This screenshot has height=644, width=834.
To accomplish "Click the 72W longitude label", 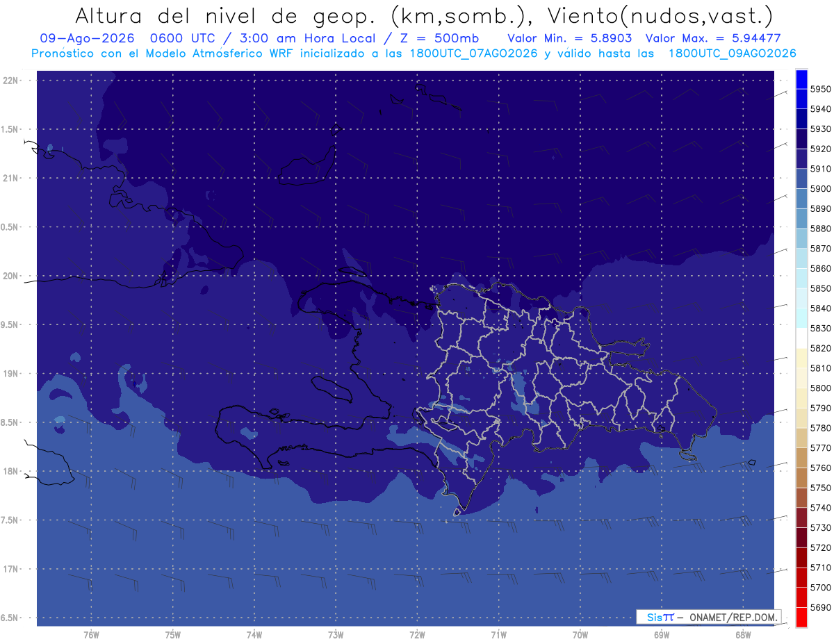I will [417, 635].
